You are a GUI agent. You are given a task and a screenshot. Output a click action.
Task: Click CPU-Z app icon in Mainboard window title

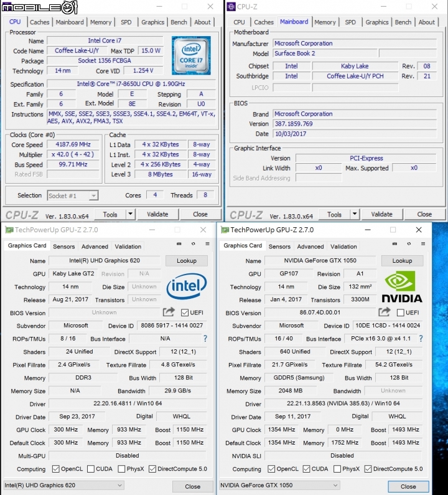tap(231, 6)
